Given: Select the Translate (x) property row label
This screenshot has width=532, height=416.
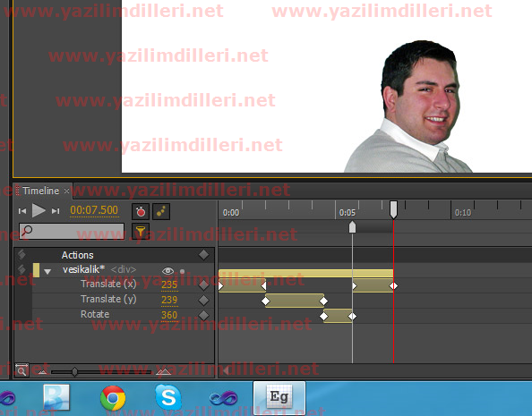Looking at the screenshot, I should coord(108,284).
